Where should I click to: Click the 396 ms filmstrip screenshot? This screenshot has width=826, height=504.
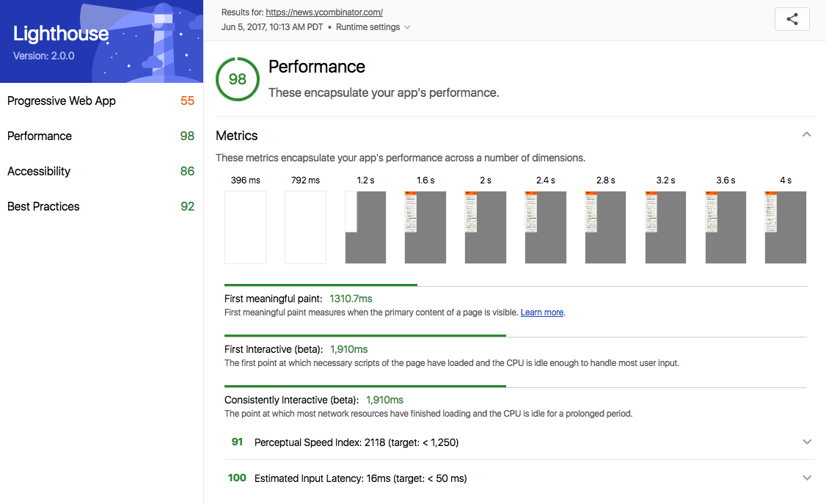(245, 227)
